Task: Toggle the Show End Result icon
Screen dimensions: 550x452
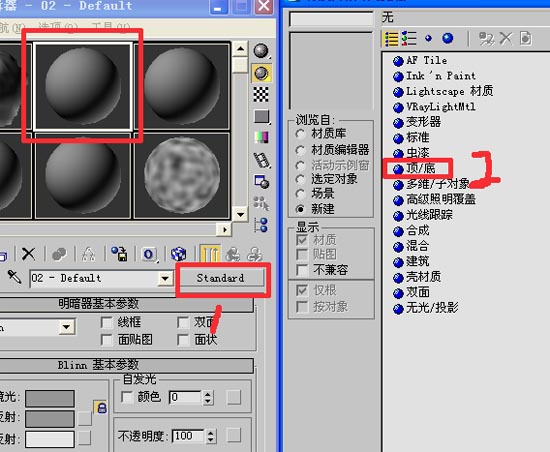Action: (x=210, y=254)
